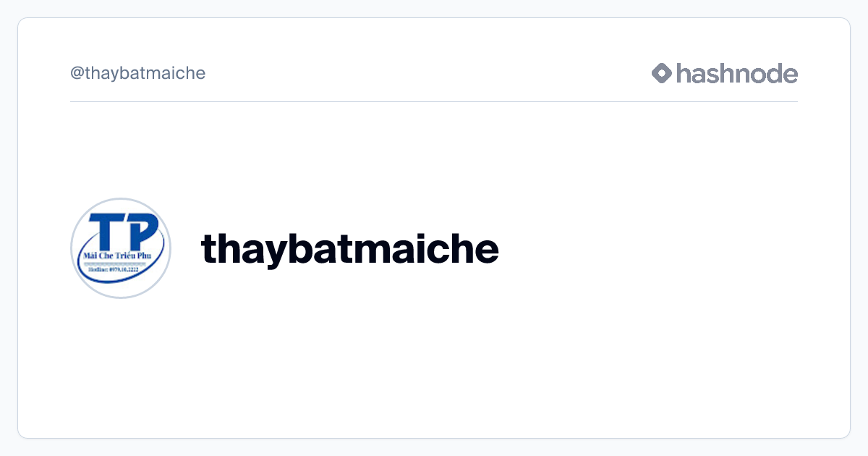Click the large thaybatmaiche profile name
Screen dimensions: 868x456
(350, 248)
